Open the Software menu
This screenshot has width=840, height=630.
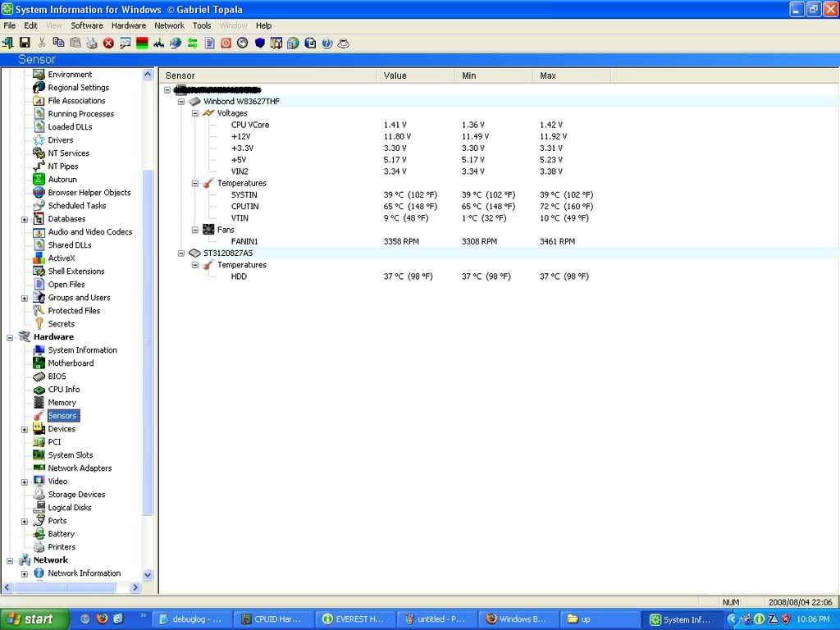(x=87, y=25)
